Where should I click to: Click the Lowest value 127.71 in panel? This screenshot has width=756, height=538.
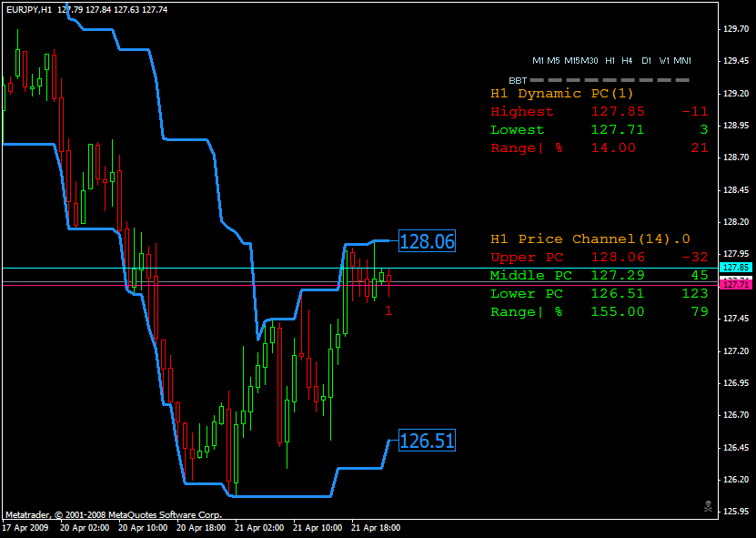pyautogui.click(x=618, y=130)
